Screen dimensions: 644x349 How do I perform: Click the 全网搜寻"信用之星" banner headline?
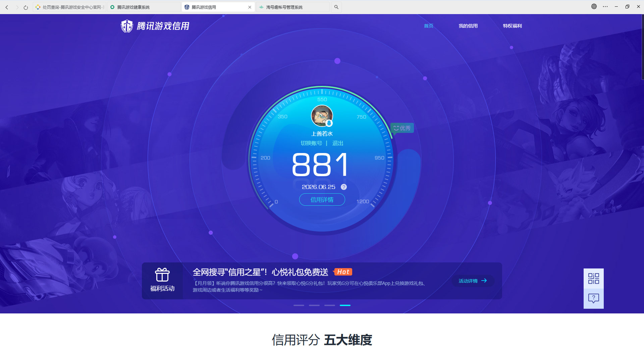click(261, 272)
